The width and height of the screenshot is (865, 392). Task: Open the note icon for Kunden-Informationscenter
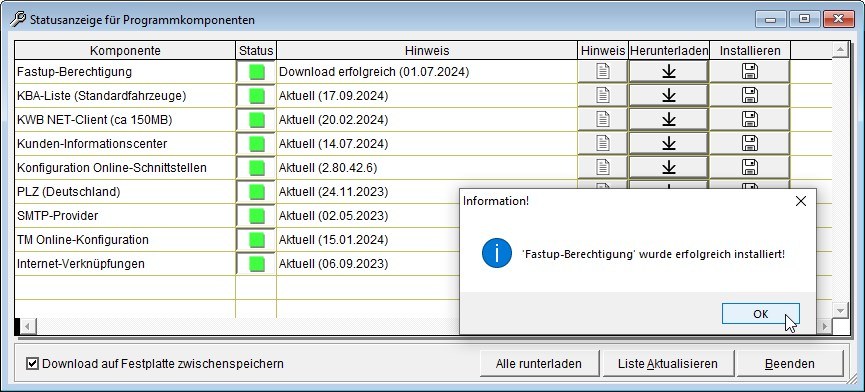pos(602,143)
